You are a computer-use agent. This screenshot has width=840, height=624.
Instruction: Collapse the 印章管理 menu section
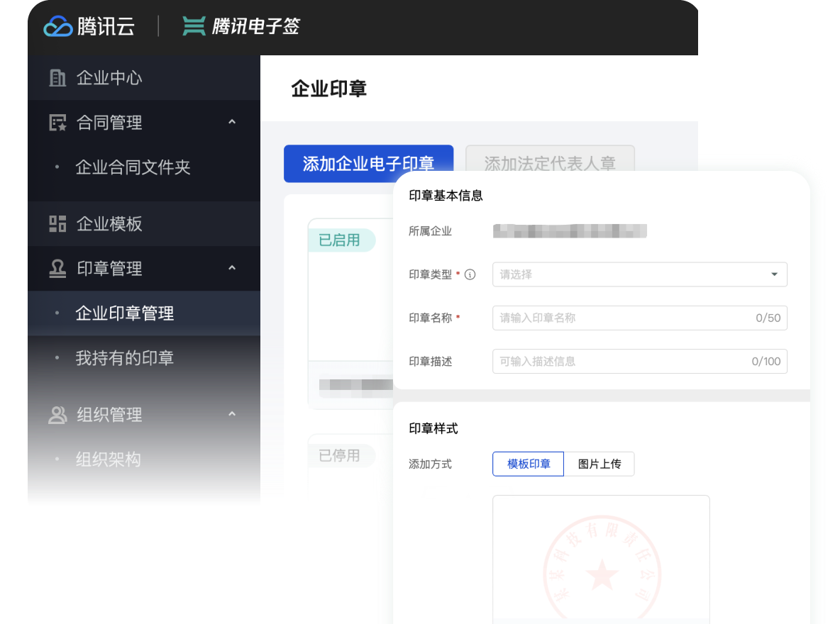pyautogui.click(x=232, y=269)
